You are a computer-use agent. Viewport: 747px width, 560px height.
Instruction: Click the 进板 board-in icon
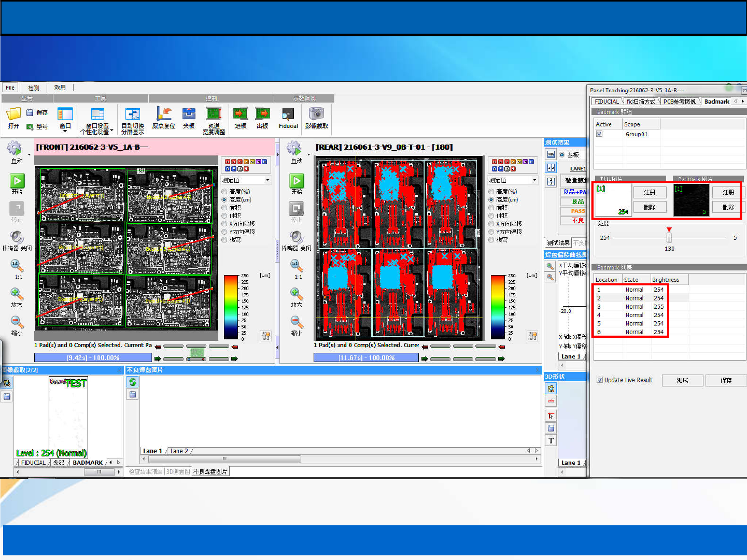pyautogui.click(x=240, y=114)
